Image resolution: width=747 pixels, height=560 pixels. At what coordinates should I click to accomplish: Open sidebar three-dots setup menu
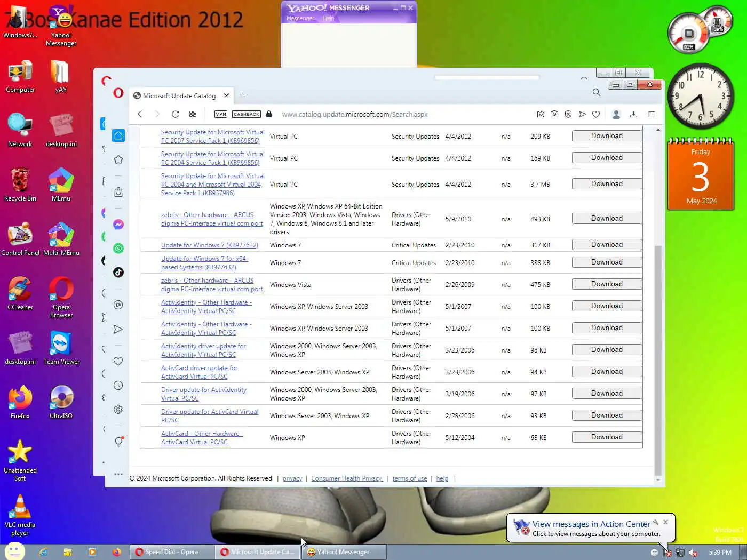point(118,474)
